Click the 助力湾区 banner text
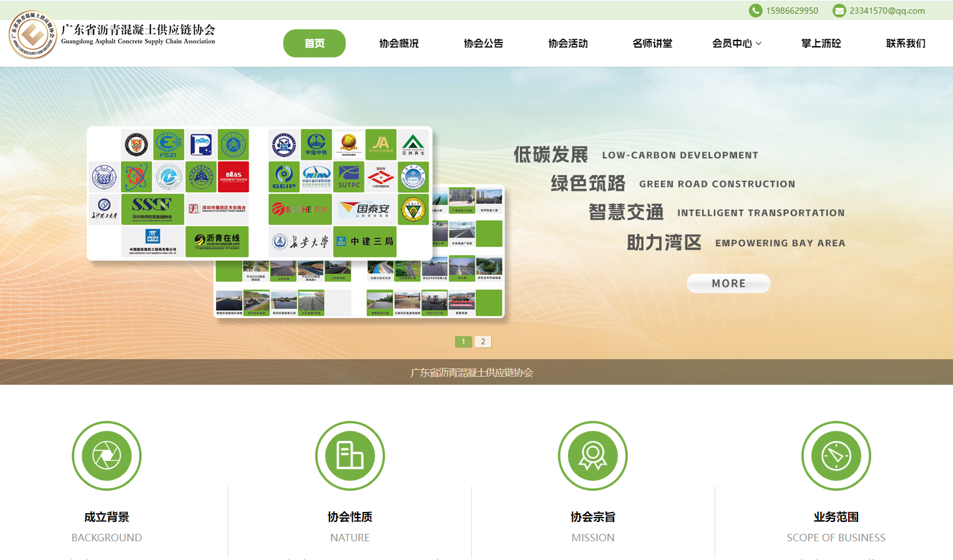953x560 pixels. pyautogui.click(x=664, y=242)
